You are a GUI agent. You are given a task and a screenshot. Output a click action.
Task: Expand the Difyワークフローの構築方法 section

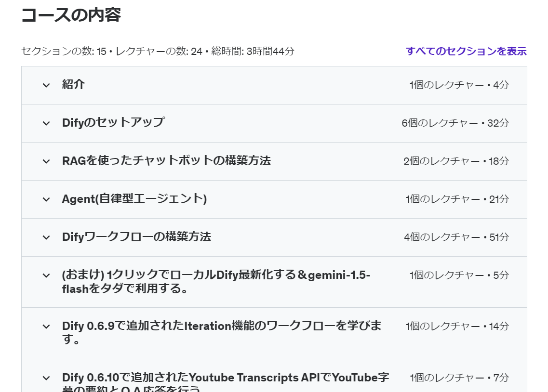(x=46, y=237)
